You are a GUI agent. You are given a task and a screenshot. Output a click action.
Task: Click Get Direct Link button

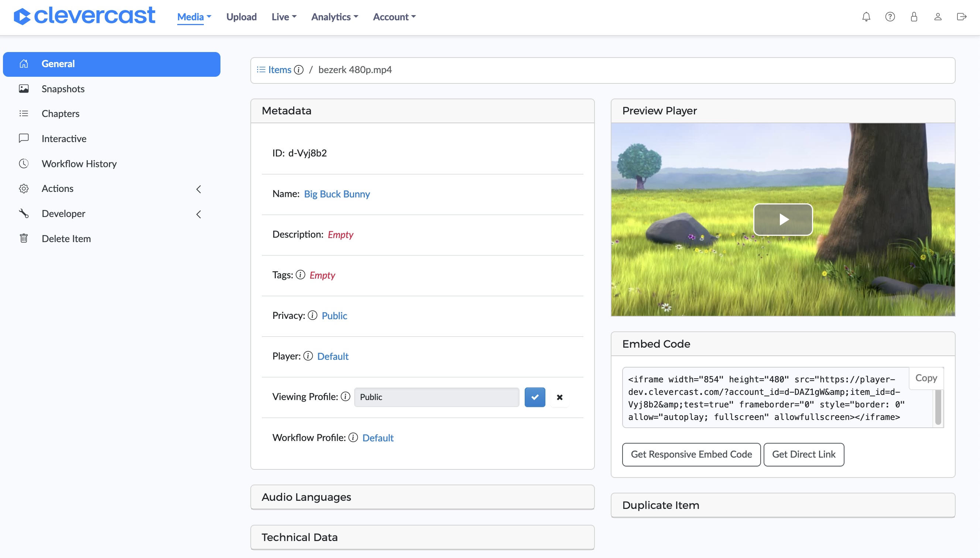pos(803,455)
